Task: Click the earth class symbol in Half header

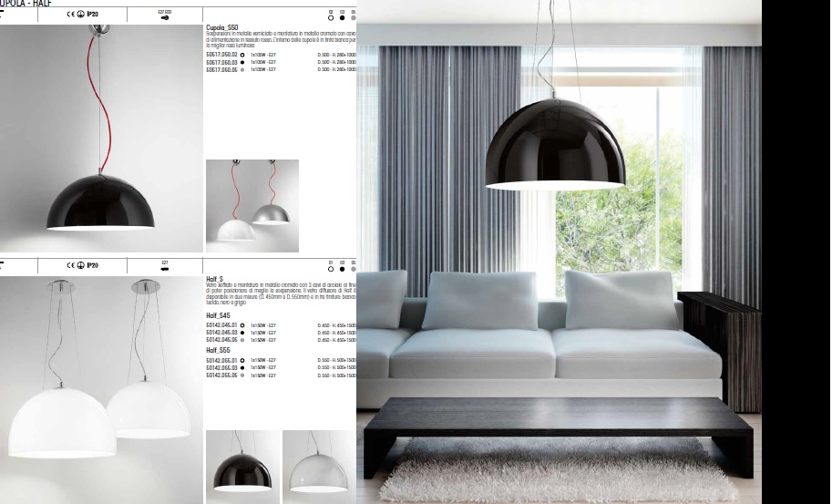Action: pos(81,265)
